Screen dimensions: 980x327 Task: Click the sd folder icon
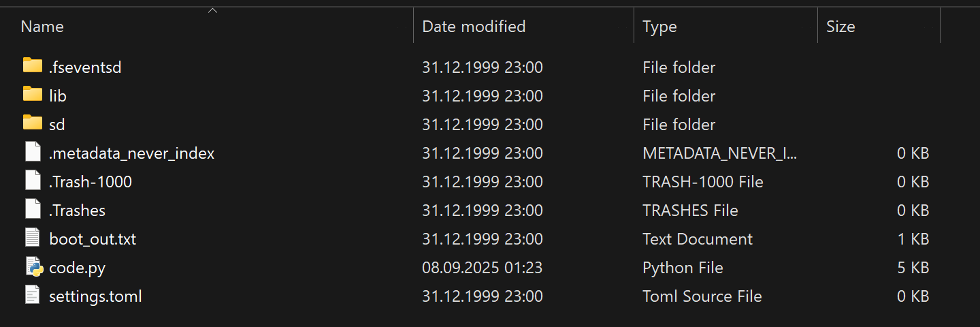pyautogui.click(x=33, y=123)
